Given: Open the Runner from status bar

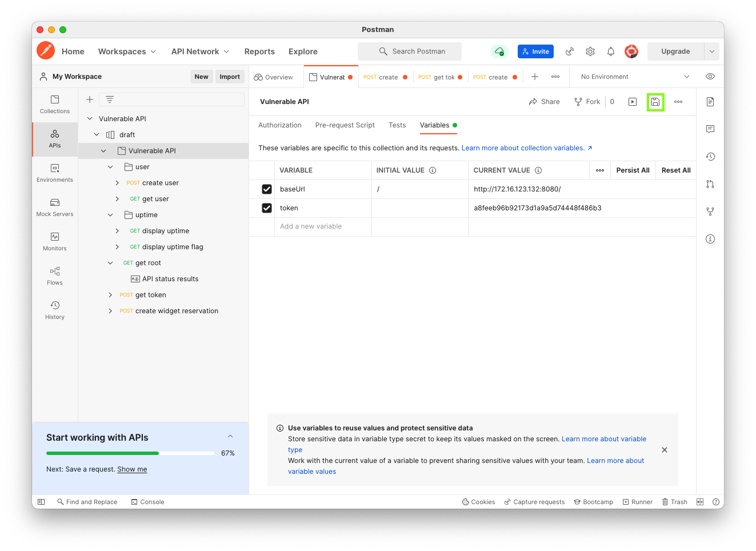Looking at the screenshot, I should [x=637, y=502].
